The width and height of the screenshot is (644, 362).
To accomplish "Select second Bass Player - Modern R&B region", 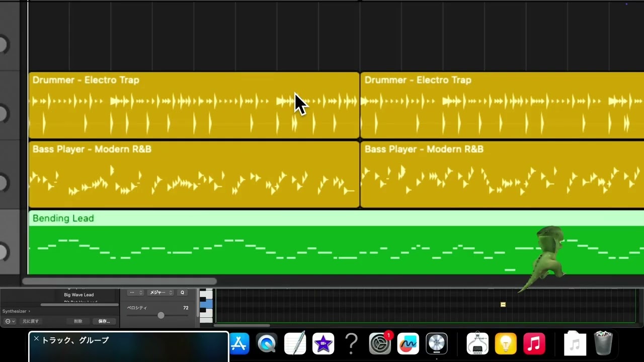I will point(502,174).
